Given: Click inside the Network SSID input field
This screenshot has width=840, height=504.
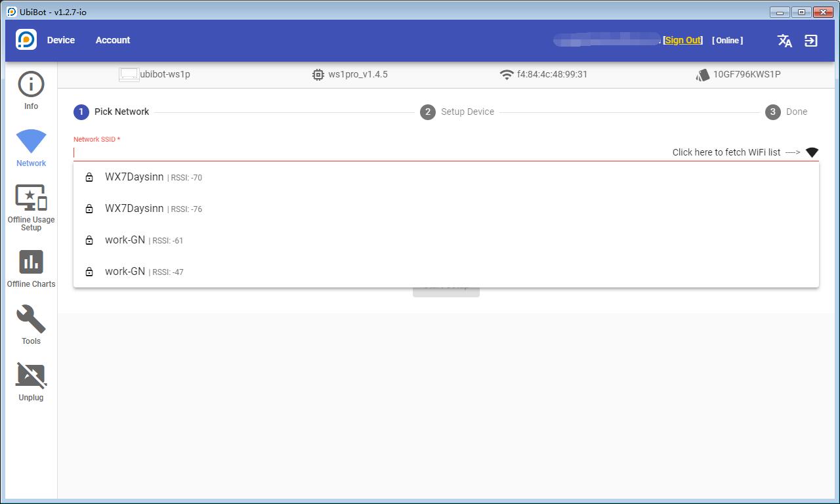Looking at the screenshot, I should tap(262, 153).
